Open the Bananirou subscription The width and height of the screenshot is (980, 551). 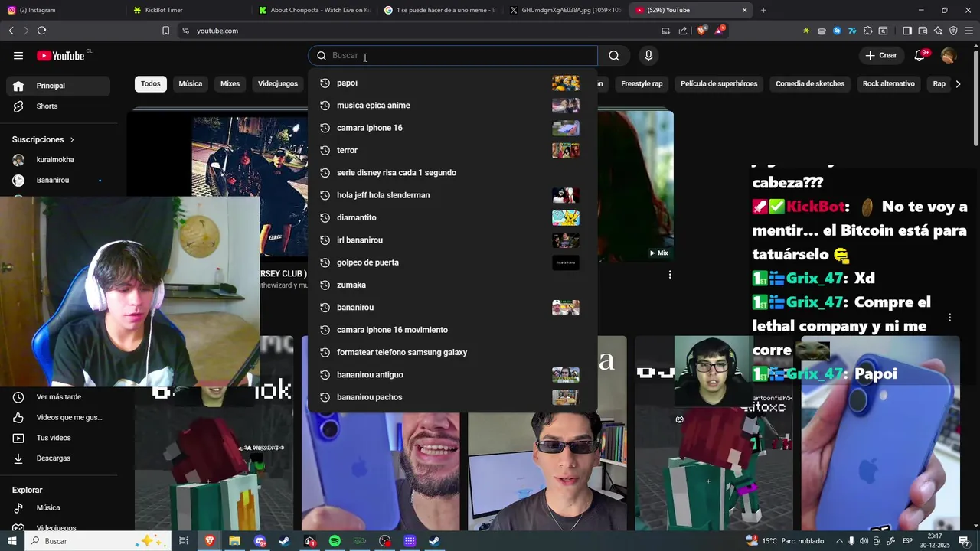[x=58, y=181]
